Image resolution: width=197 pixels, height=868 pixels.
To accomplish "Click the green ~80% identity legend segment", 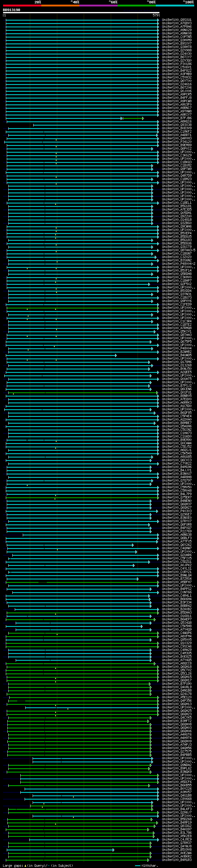I will click(137, 6).
